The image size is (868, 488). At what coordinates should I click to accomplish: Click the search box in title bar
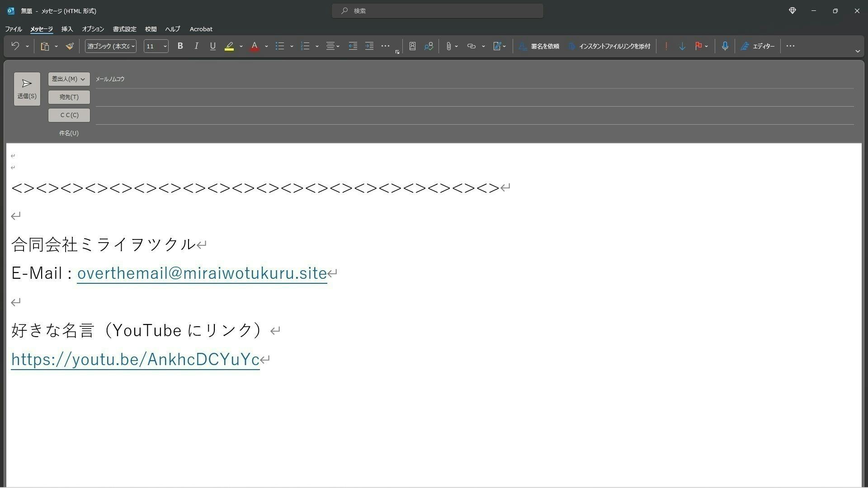[437, 11]
